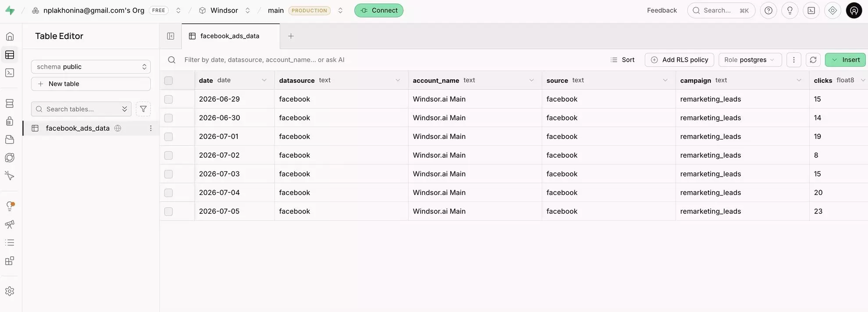Screen dimensions: 868x312
Task: Open the Table Editor sidebar icon
Action: coord(10,55)
